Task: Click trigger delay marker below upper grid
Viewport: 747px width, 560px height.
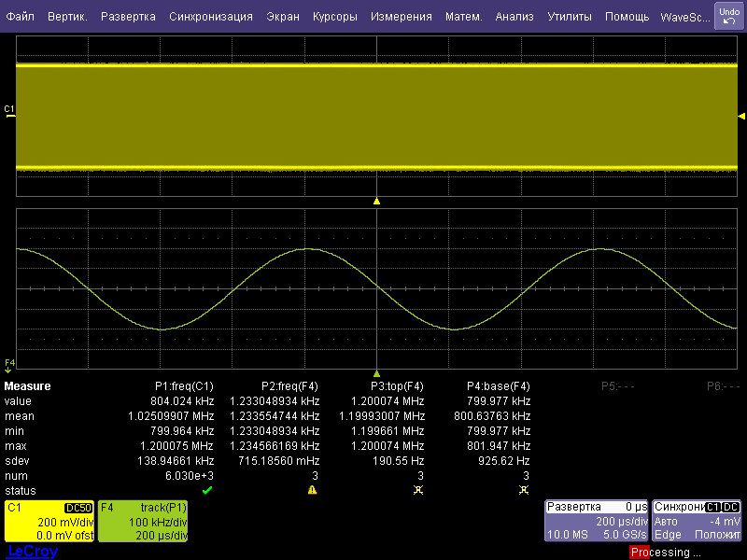Action: (x=376, y=201)
